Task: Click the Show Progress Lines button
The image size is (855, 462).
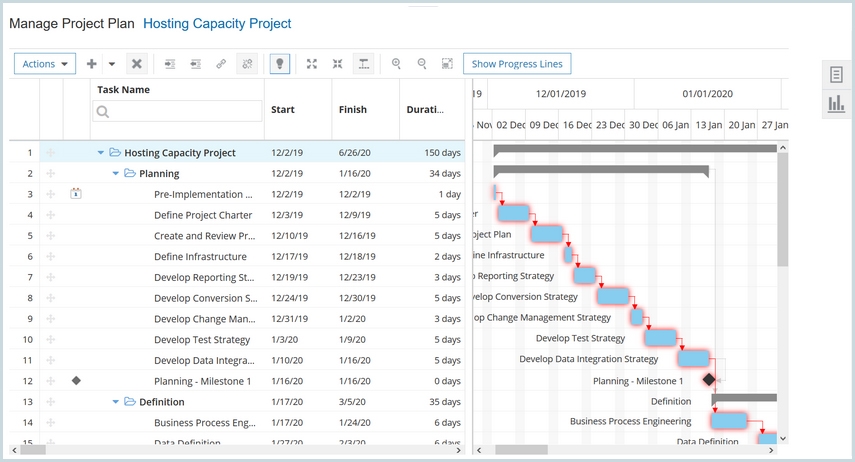Action: coord(517,64)
